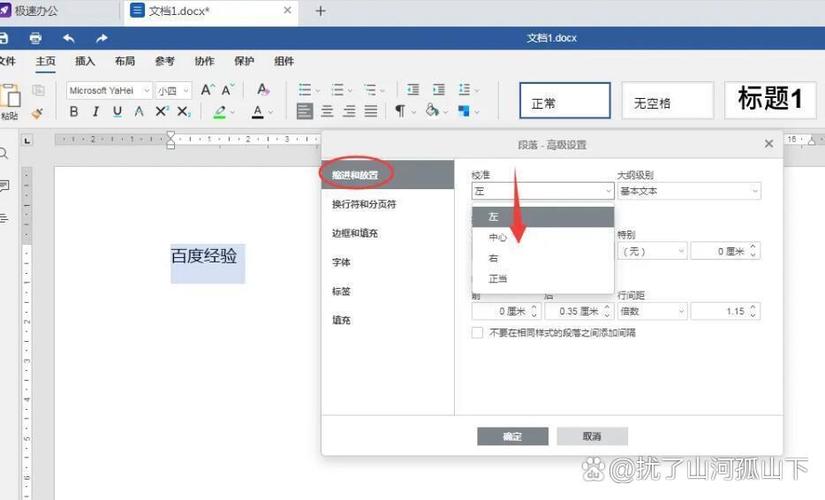Apply the 正常 style
This screenshot has height=500, width=825.
coord(565,100)
